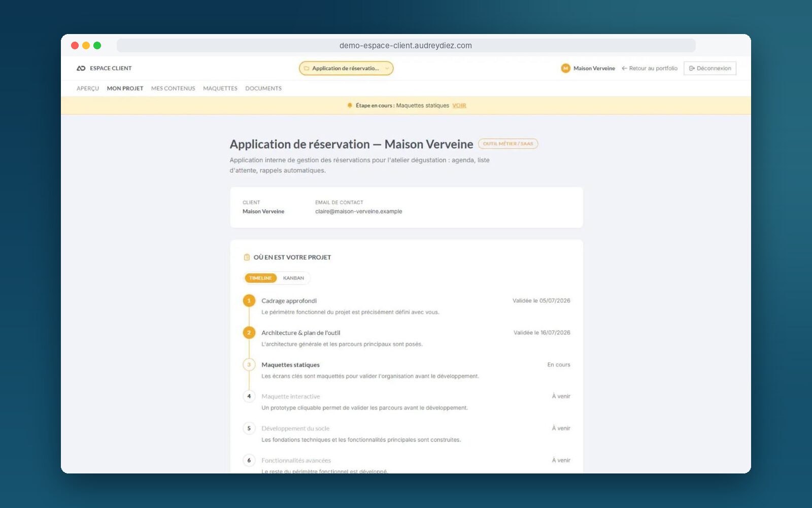Image resolution: width=812 pixels, height=508 pixels.
Task: Switch to the Documents tab
Action: (x=263, y=88)
